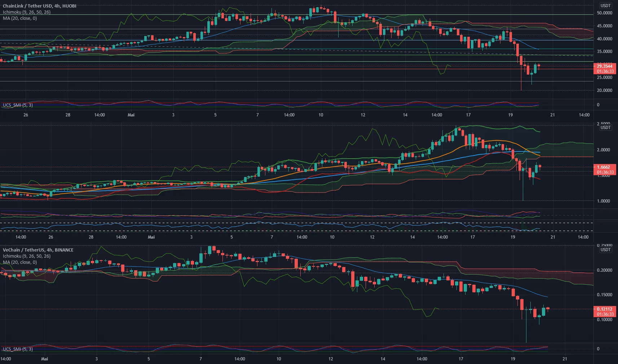Click the Mai date label on VeChain time axis
618x364 pixels.
click(x=45, y=359)
